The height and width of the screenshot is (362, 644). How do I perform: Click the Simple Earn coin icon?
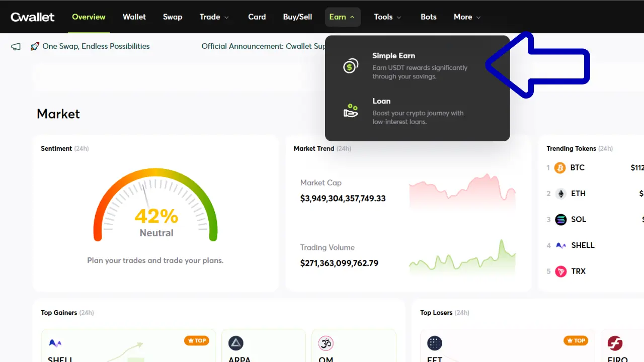coord(351,66)
